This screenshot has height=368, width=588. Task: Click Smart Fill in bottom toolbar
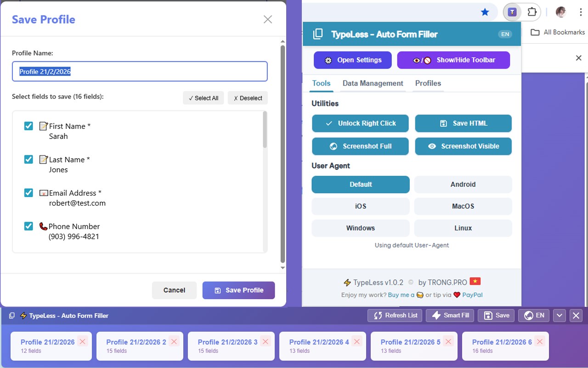450,316
